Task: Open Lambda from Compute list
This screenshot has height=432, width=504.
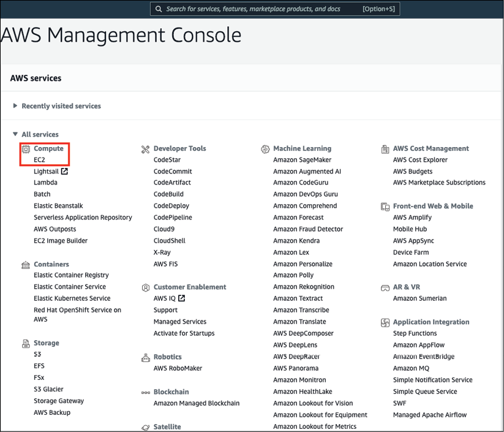Action: 45,183
